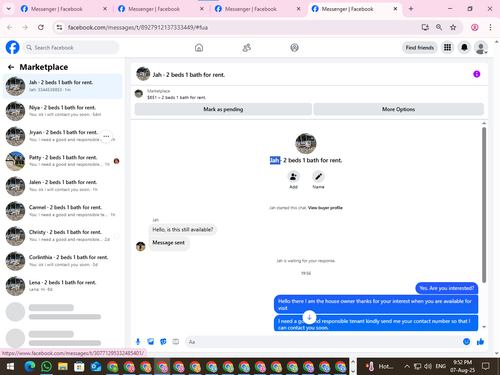The width and height of the screenshot is (500, 375).
Task: Open the Groups icon in top bar
Action: tap(294, 48)
